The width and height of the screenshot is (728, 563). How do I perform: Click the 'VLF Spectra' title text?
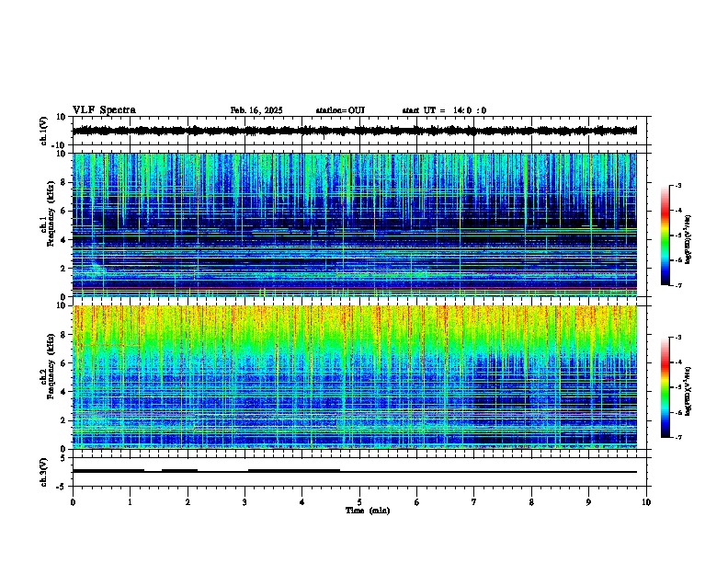coord(104,110)
